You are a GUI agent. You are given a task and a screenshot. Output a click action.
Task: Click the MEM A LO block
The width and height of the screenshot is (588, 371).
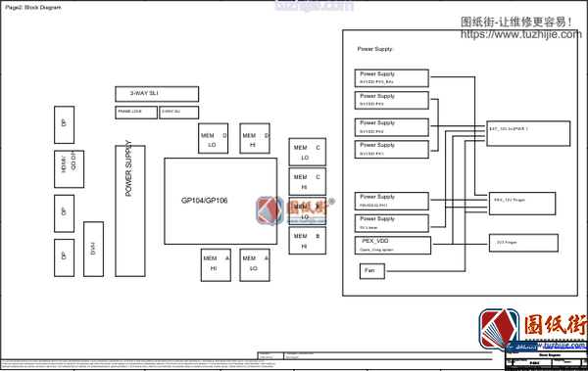(x=255, y=265)
